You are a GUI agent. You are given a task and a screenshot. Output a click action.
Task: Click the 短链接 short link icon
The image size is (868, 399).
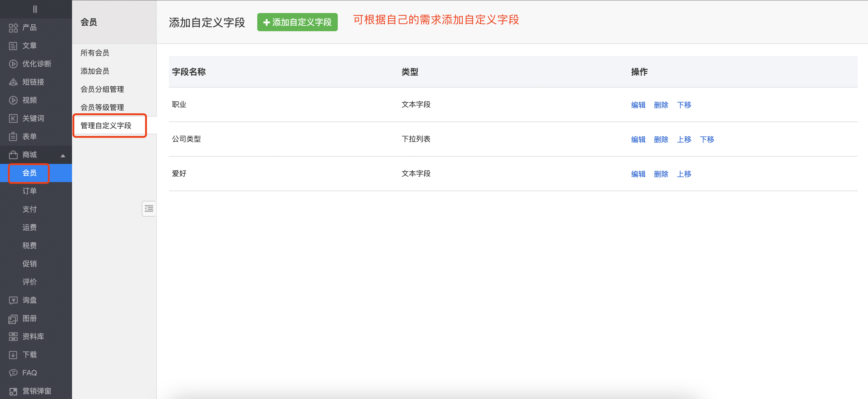13,82
